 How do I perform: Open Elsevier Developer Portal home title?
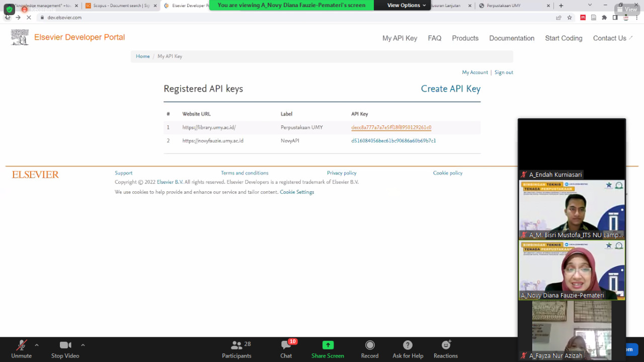tap(79, 37)
